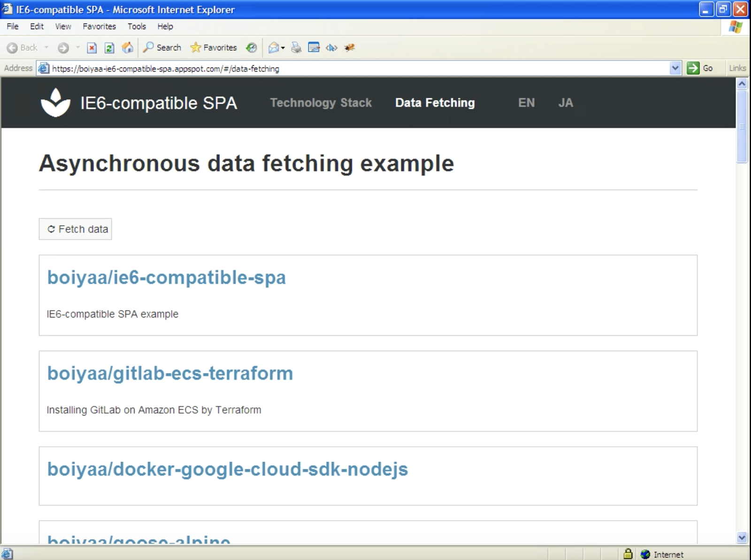Click the Links toolbar label
This screenshot has height=560, width=751.
(x=737, y=68)
